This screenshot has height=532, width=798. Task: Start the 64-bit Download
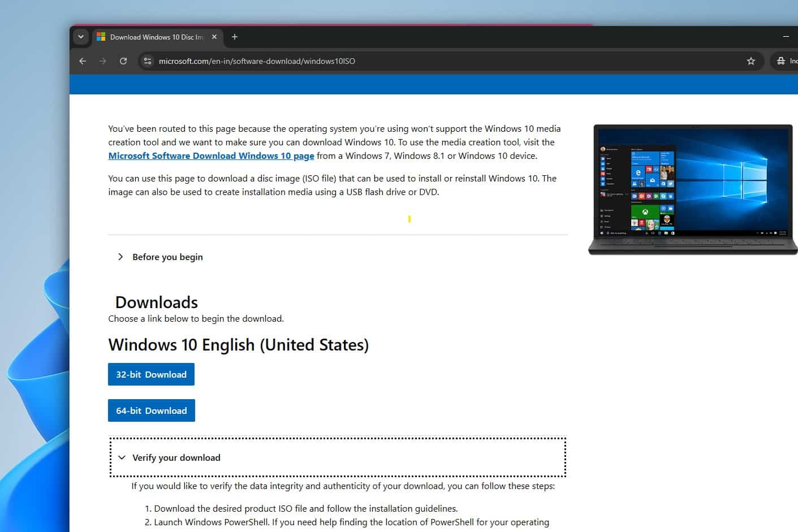[152, 410]
